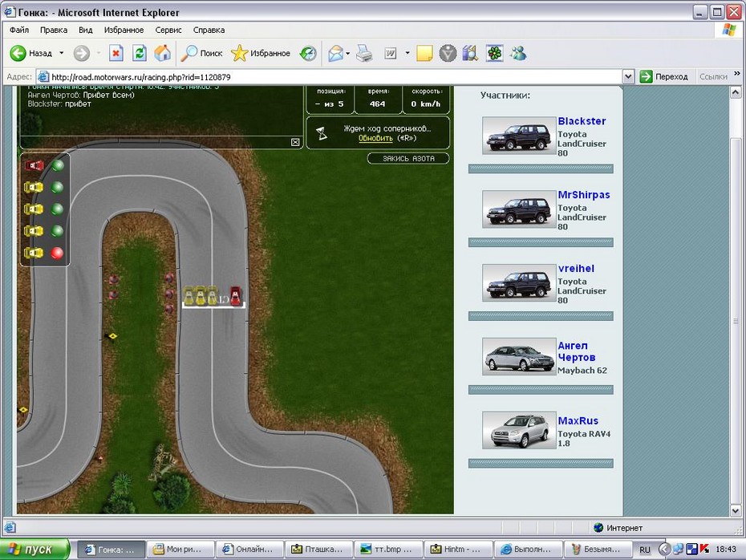The image size is (746, 560).
Task: Click the Обновить link
Action: [375, 138]
